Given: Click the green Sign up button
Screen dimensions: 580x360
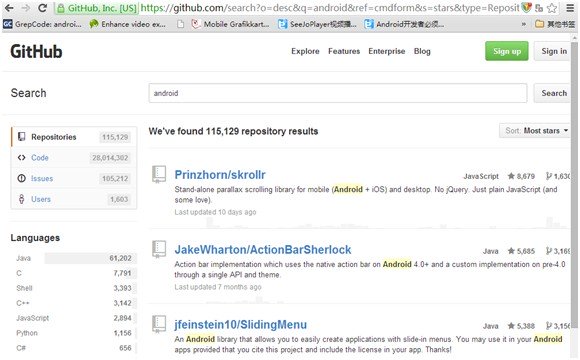Looking at the screenshot, I should coord(507,51).
